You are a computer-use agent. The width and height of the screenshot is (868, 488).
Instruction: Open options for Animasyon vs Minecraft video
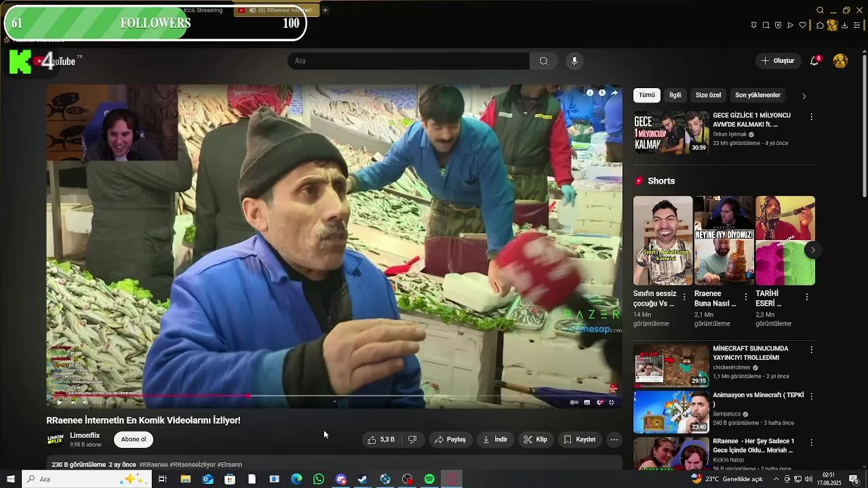pos(811,396)
